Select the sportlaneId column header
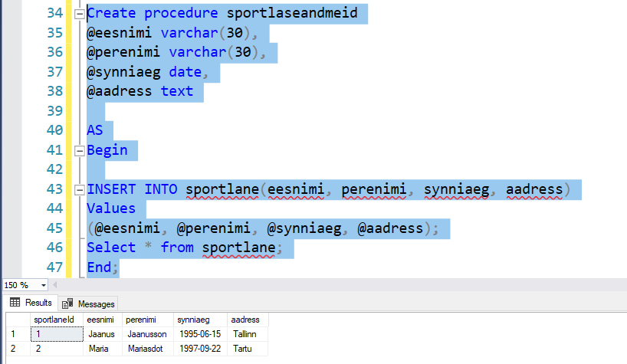The image size is (627, 364). point(54,320)
